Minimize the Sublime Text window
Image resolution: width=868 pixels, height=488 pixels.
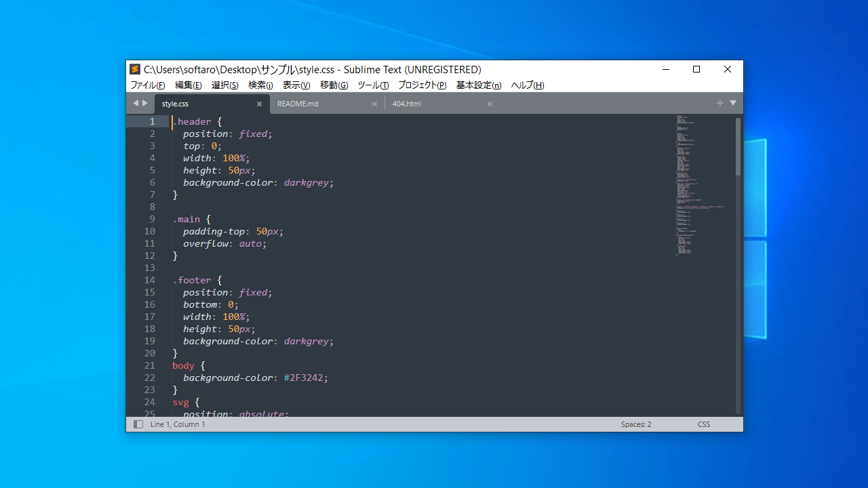click(665, 69)
